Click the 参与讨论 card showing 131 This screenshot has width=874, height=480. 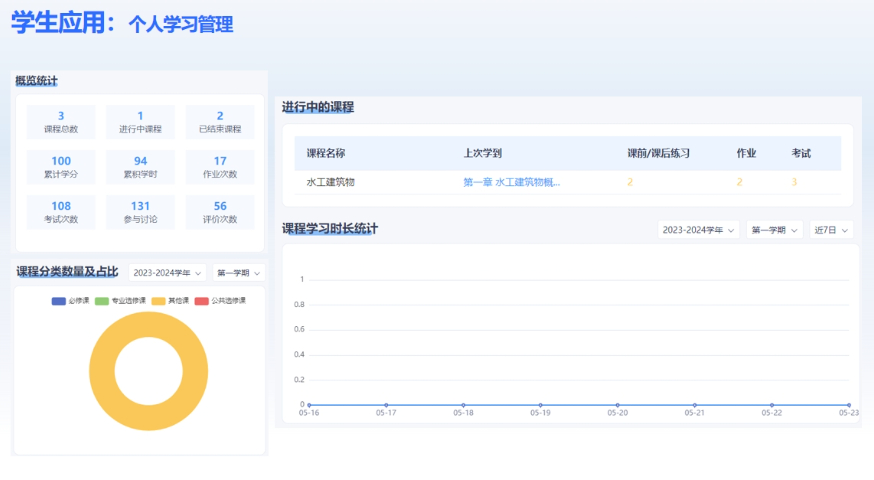(140, 212)
